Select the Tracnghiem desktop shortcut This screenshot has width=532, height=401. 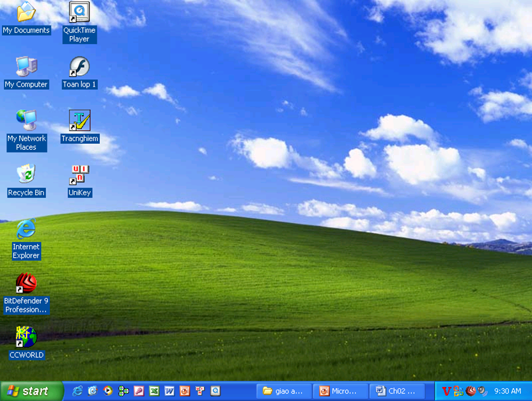point(80,127)
